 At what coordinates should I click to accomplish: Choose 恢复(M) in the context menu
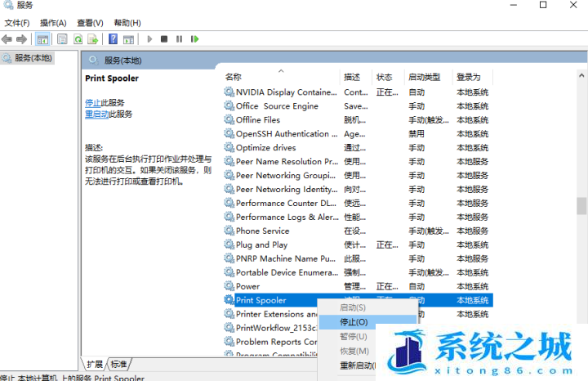(354, 351)
